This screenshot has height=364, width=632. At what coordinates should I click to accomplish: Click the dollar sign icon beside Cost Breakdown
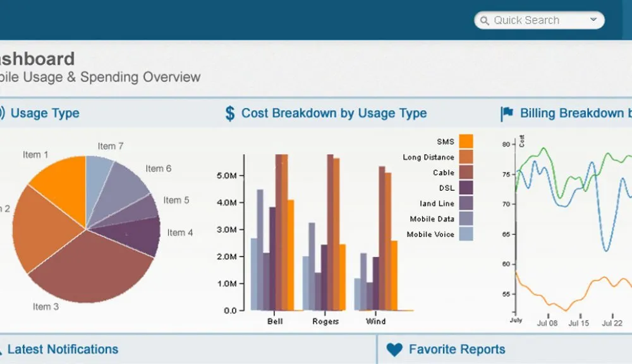230,114
